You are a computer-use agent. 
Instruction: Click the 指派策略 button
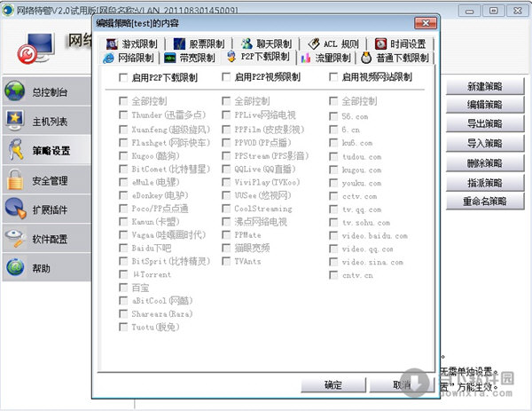tap(485, 183)
